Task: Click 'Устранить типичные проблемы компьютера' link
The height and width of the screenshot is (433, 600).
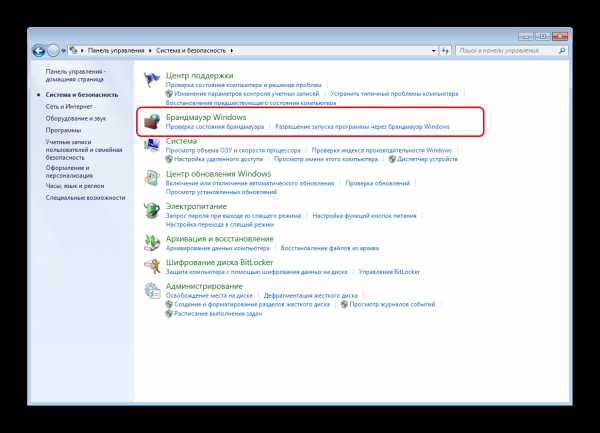Action: (x=394, y=94)
